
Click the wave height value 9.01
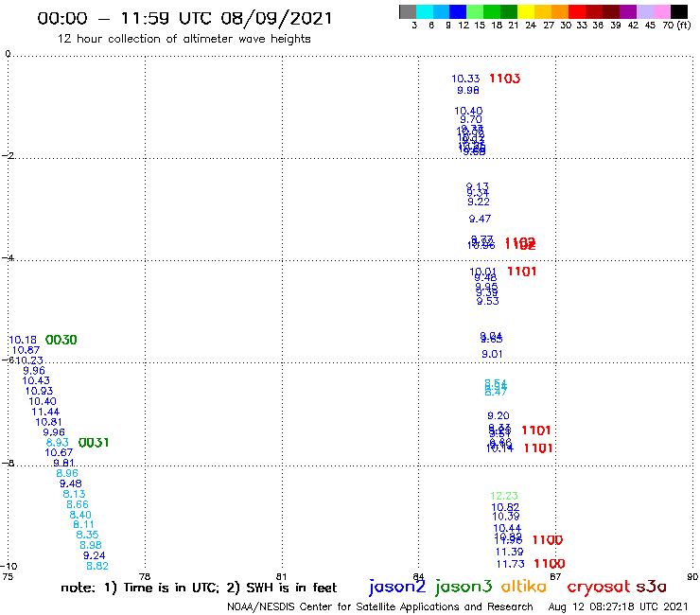click(492, 354)
